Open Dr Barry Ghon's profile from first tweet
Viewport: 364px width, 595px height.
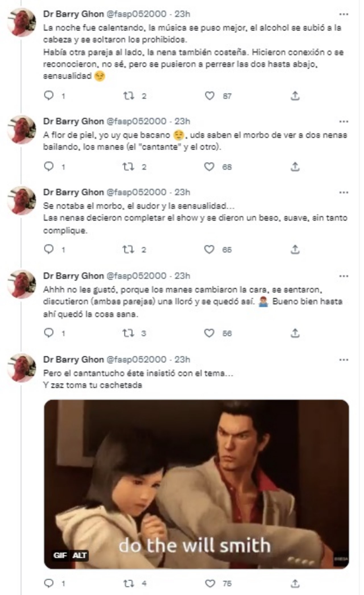(x=73, y=14)
